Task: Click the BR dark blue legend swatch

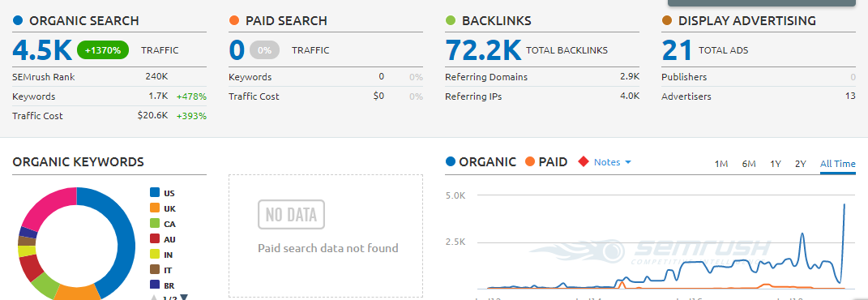Action: tap(155, 285)
